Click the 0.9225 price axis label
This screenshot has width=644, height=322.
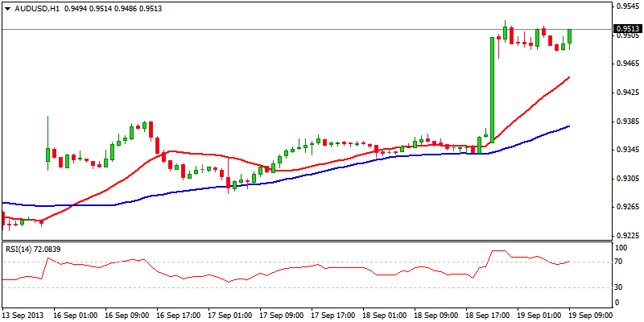(627, 236)
